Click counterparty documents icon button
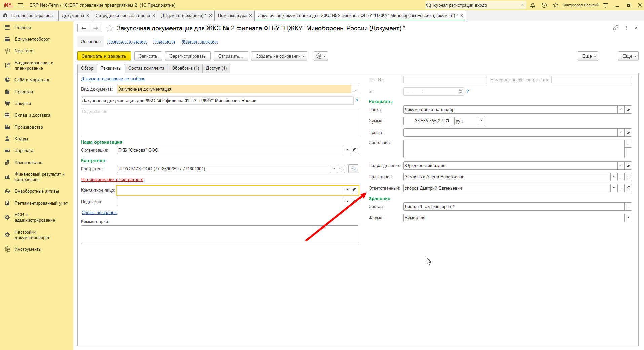 pyautogui.click(x=353, y=169)
